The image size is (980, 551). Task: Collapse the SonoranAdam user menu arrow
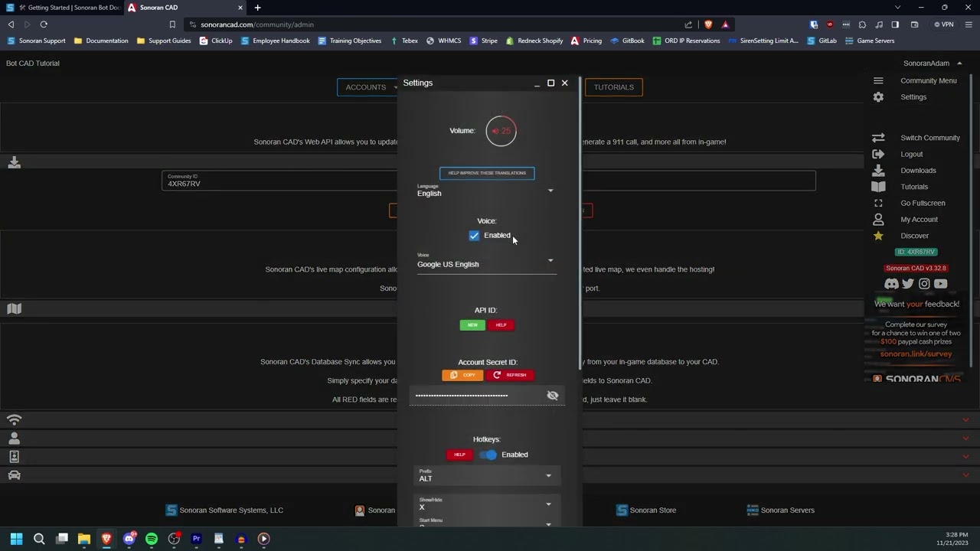coord(959,64)
